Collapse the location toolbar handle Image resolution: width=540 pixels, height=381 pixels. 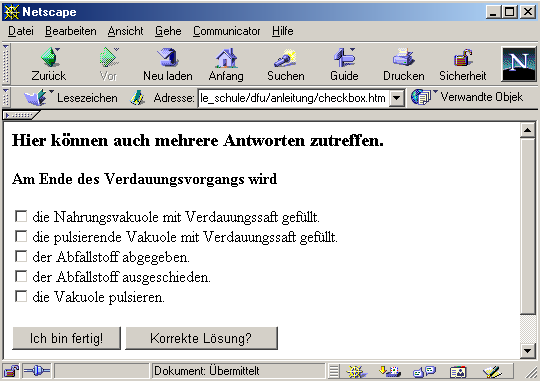point(6,97)
